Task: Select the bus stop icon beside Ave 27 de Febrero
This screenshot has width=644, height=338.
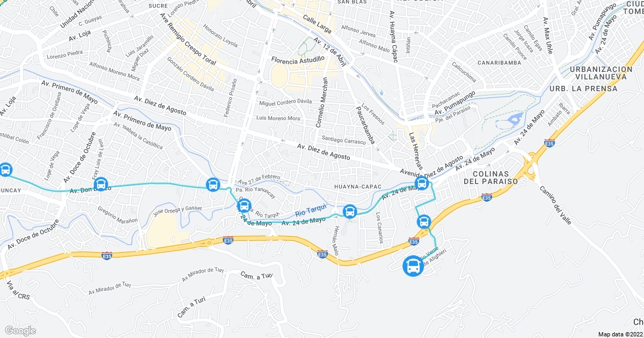Action: click(x=213, y=185)
